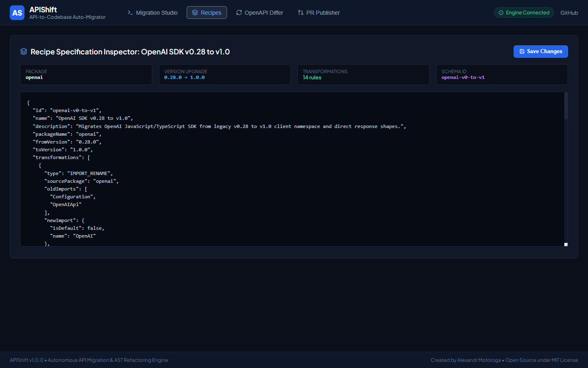588x368 pixels.
Task: Open the OpenAPI Differ tab
Action: pyautogui.click(x=259, y=13)
